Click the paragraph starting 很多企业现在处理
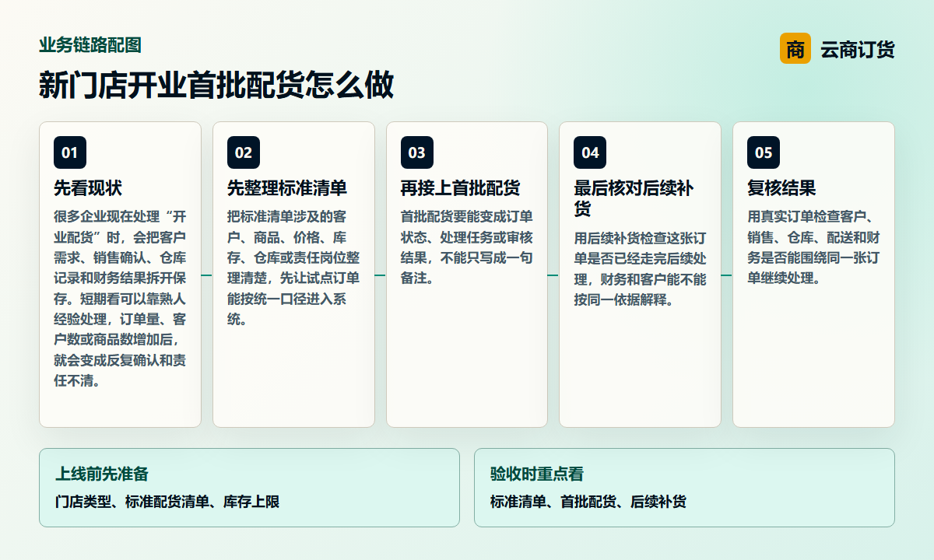The width and height of the screenshot is (934, 560). 120,299
